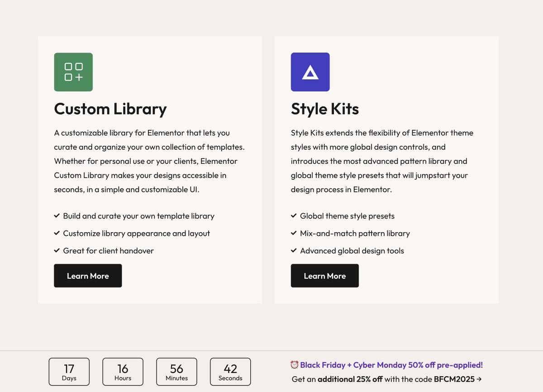Click 'Customize library appearance and layout'

click(x=137, y=233)
